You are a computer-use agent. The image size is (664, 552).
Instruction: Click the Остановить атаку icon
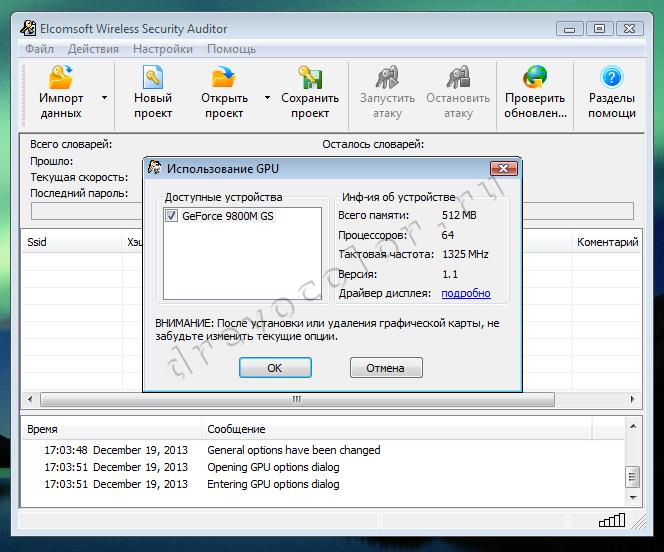(458, 77)
